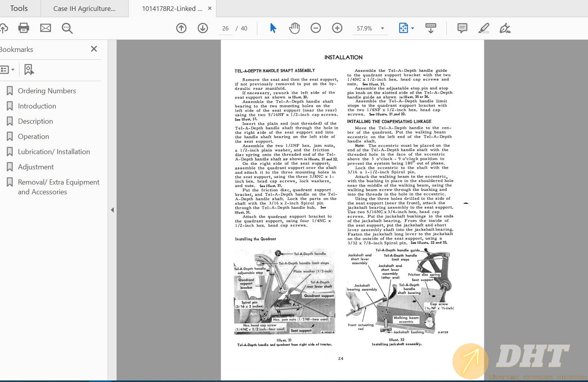588x382 pixels.
Task: Select the Operation bookmark
Action: 34,137
